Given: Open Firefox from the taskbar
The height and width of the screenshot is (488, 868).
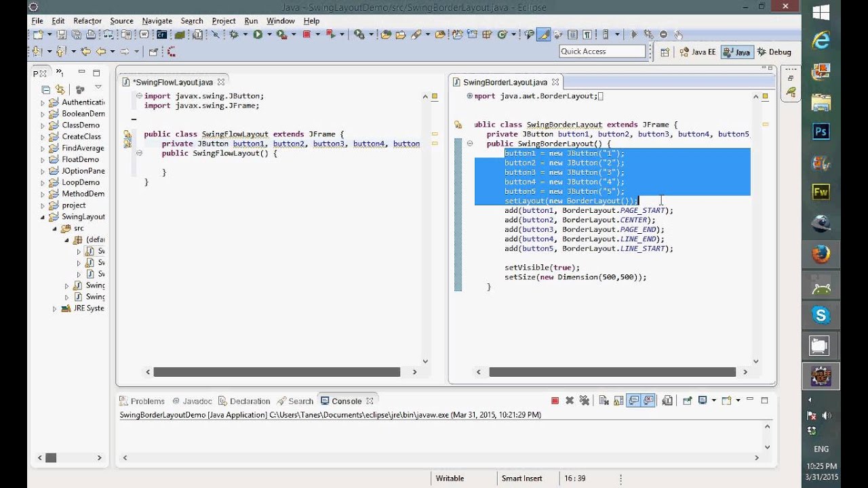Looking at the screenshot, I should pyautogui.click(x=821, y=255).
